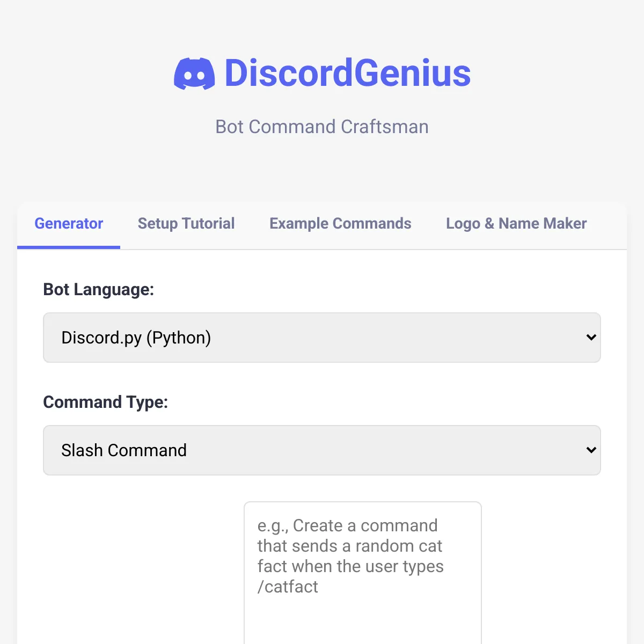The height and width of the screenshot is (644, 644).
Task: Click the blue underline beneath Generator
Action: (69, 247)
